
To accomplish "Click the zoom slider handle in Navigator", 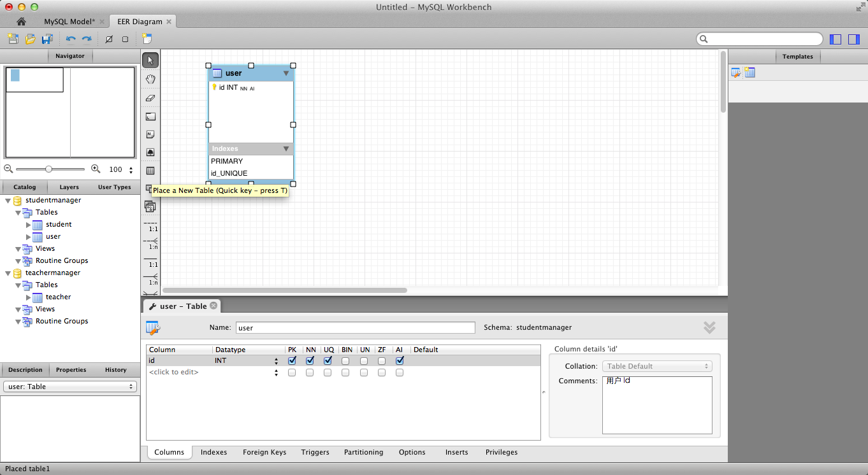I will point(49,169).
